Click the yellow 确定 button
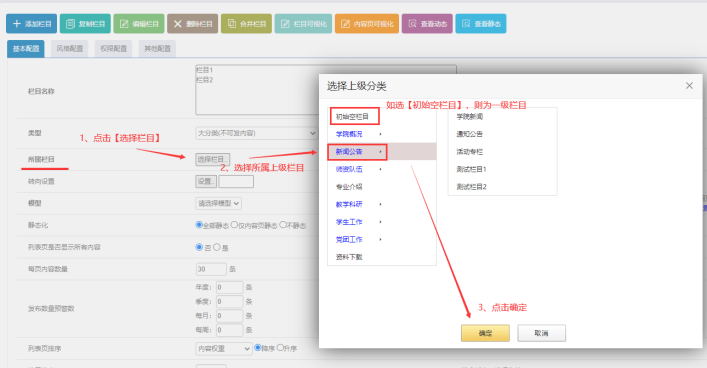This screenshot has height=368, width=707. 485,333
